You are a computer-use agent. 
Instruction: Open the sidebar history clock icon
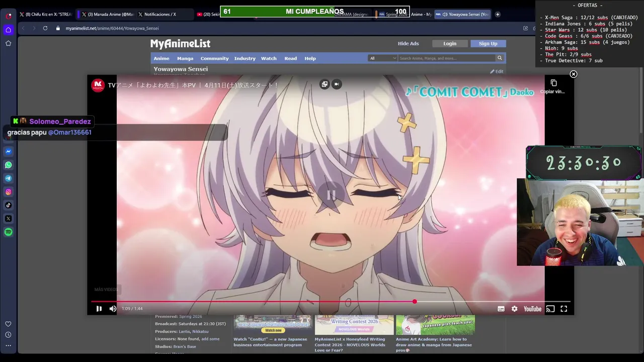click(8, 335)
